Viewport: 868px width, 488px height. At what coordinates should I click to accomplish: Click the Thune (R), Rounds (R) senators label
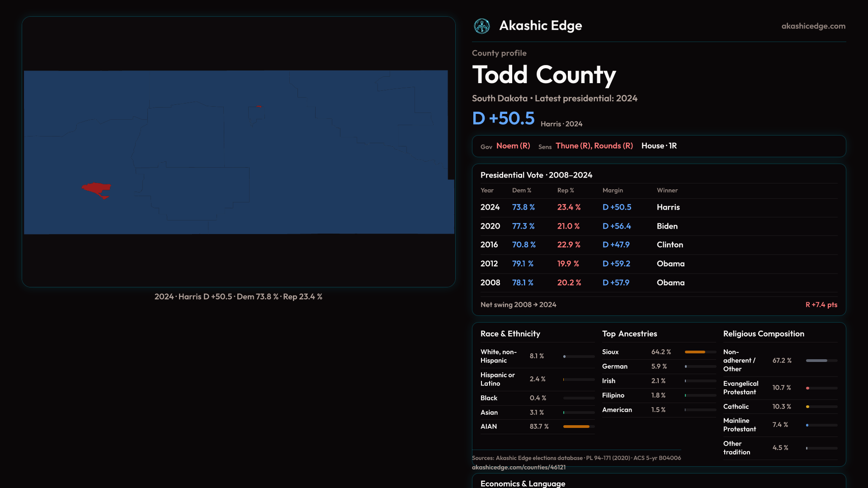click(x=594, y=146)
